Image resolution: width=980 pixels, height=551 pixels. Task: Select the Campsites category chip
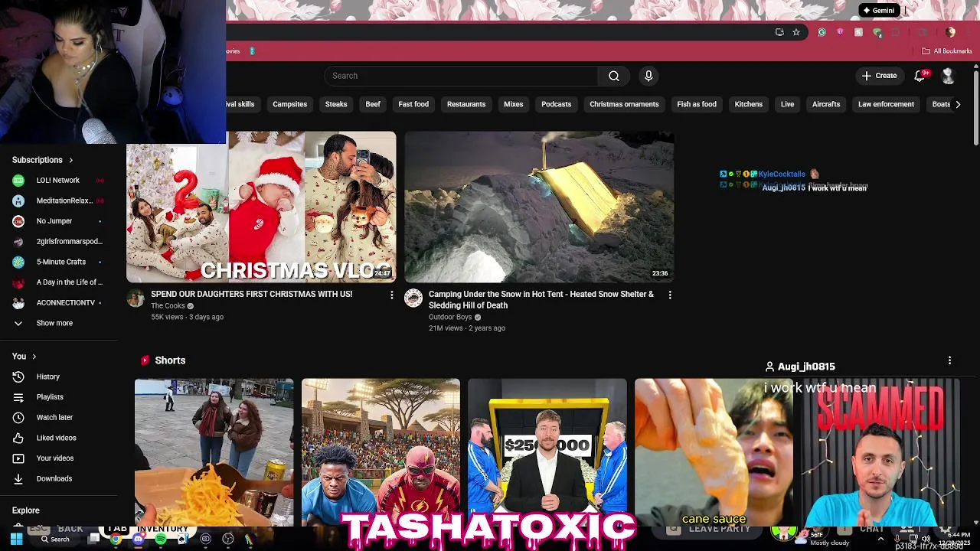click(289, 104)
